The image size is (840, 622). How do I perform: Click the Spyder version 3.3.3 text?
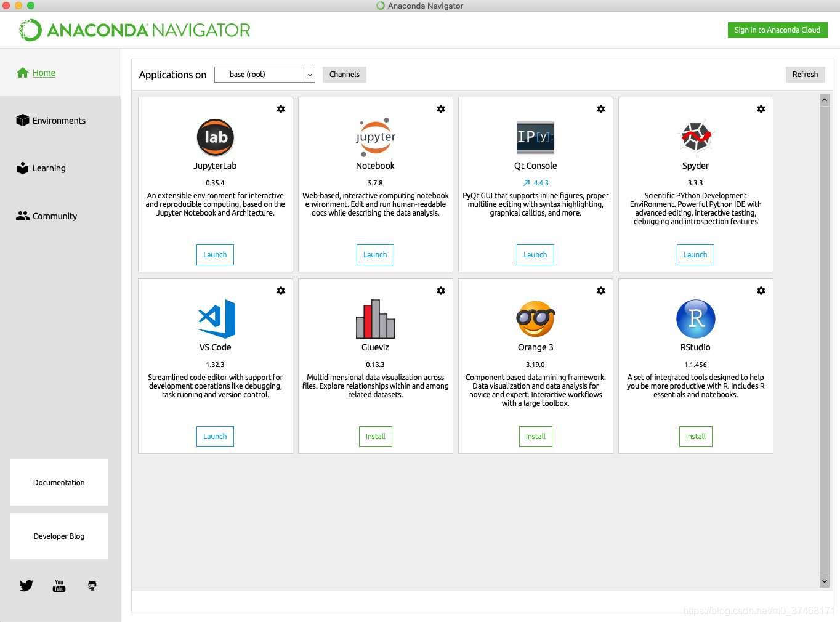pos(695,183)
